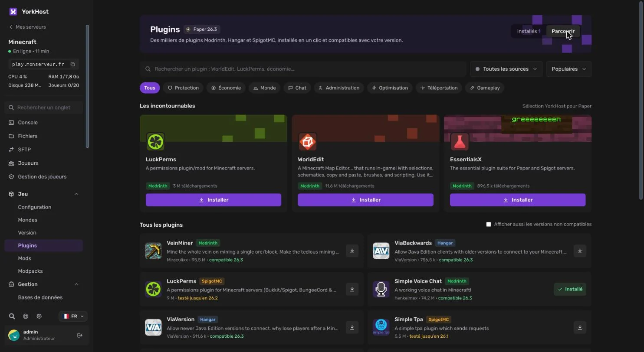Switch to the Installés 1 tab

coord(529,31)
